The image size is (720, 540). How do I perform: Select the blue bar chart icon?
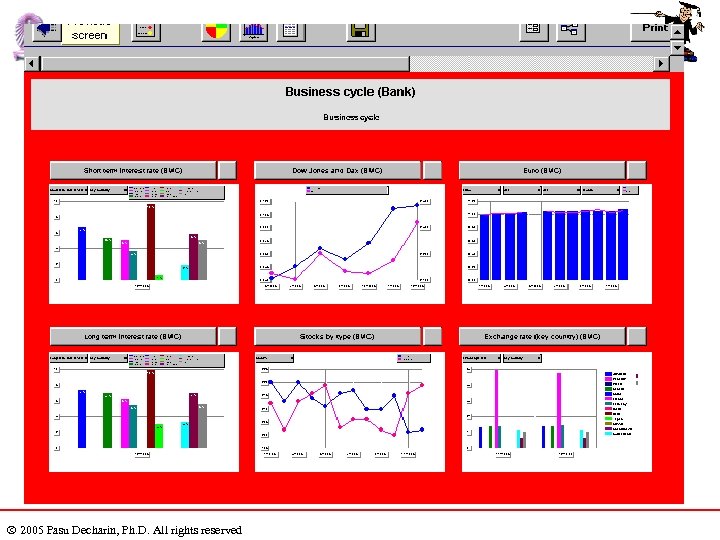[x=253, y=32]
